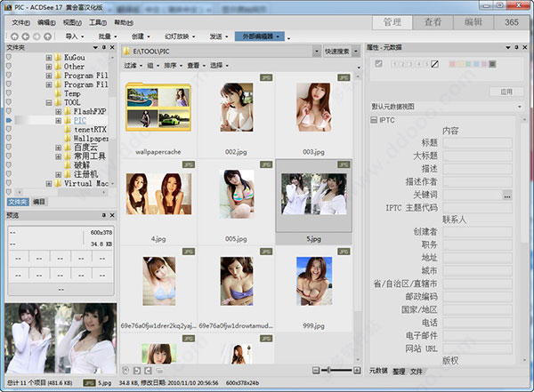Close the 属性-元数据 properties pane

525,47
